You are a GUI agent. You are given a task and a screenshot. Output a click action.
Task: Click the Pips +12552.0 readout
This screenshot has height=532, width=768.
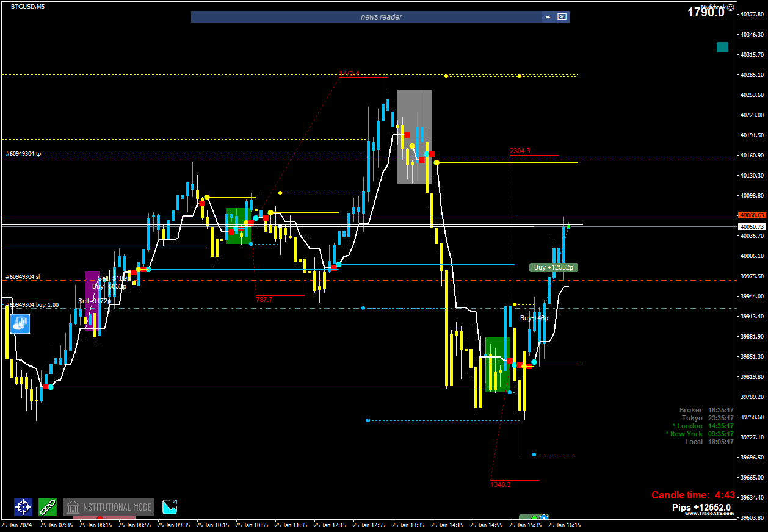(701, 508)
